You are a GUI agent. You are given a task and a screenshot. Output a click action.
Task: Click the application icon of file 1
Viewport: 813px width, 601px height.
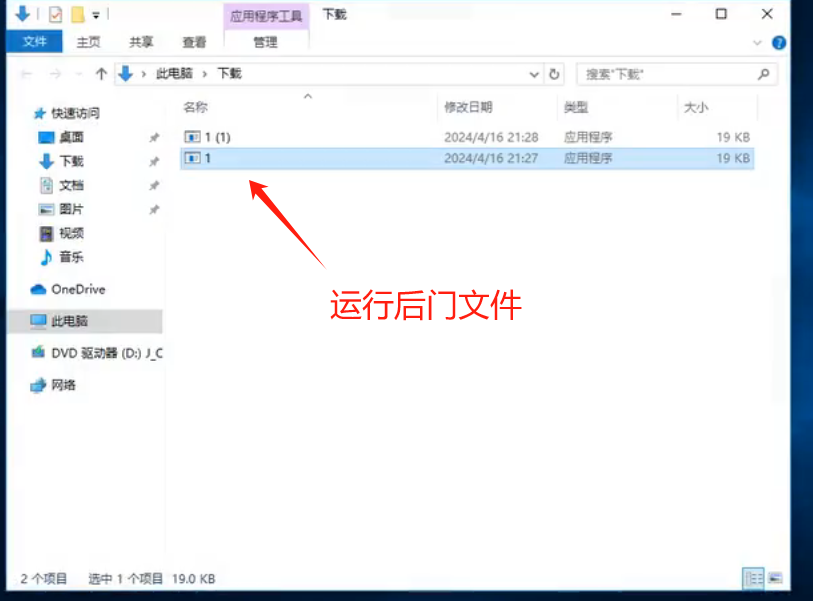[x=192, y=158]
